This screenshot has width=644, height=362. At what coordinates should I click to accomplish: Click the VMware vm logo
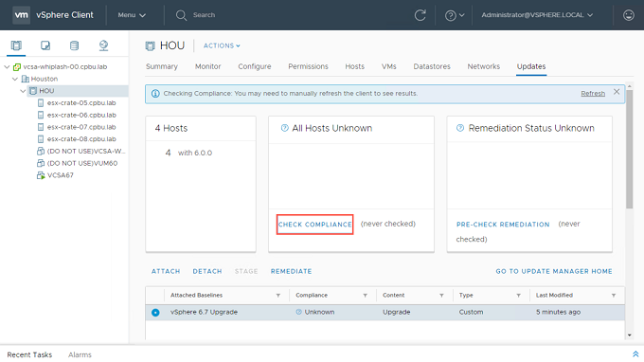pyautogui.click(x=21, y=15)
